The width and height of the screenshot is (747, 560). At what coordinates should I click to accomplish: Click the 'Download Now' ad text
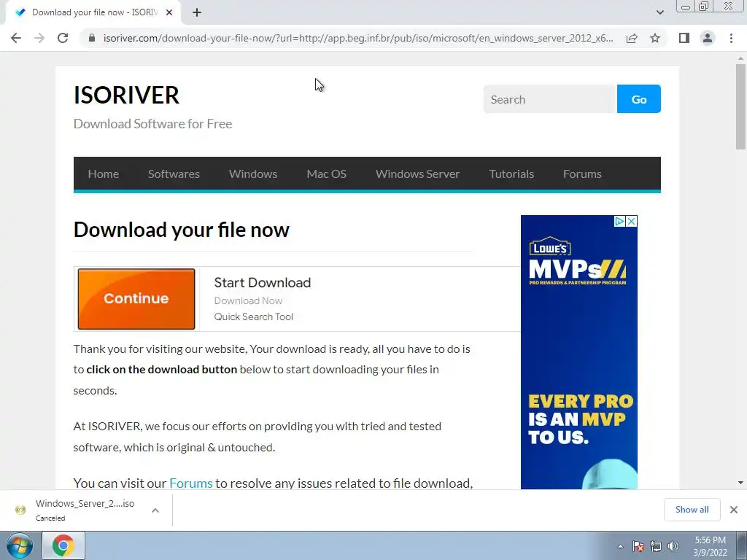[x=248, y=300]
